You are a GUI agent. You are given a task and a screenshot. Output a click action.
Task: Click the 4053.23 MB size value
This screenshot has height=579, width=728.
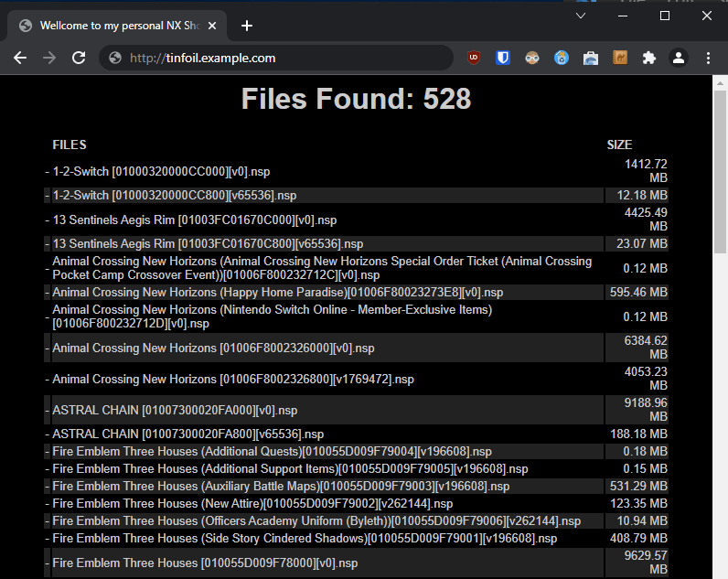pyautogui.click(x=646, y=379)
